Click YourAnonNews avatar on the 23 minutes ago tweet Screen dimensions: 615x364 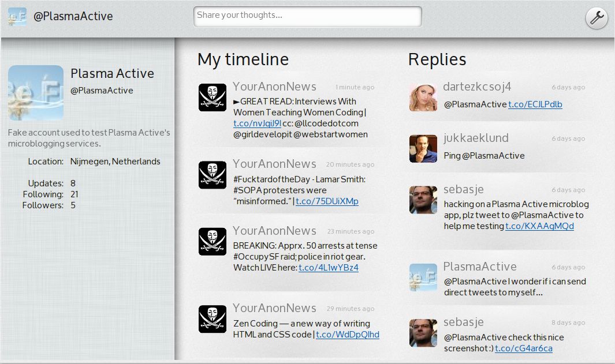[x=212, y=241]
